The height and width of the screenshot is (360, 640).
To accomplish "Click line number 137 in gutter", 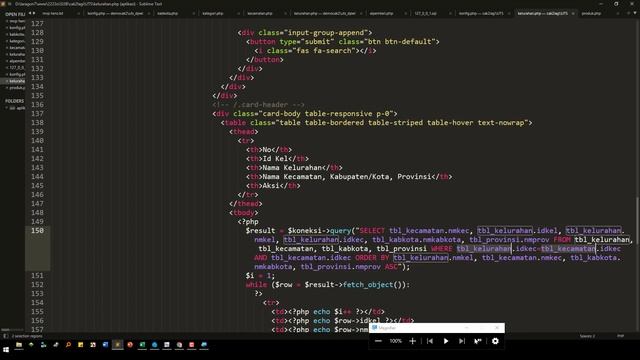I will pos(37,113).
